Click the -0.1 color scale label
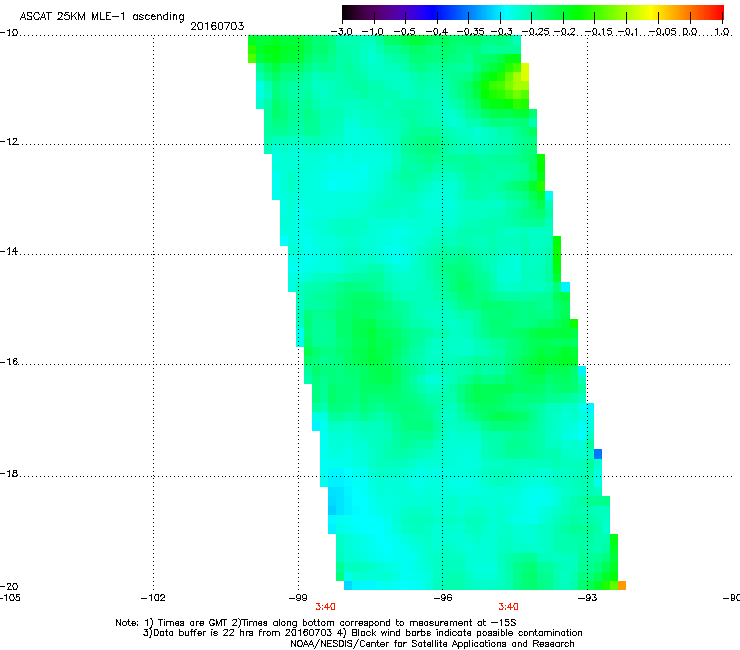This screenshot has height=650, width=740. click(629, 32)
